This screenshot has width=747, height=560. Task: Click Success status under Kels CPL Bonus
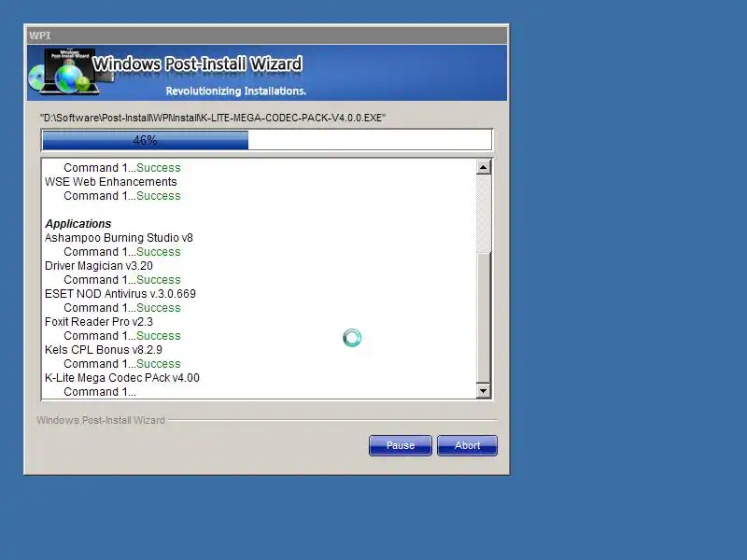pos(158,364)
